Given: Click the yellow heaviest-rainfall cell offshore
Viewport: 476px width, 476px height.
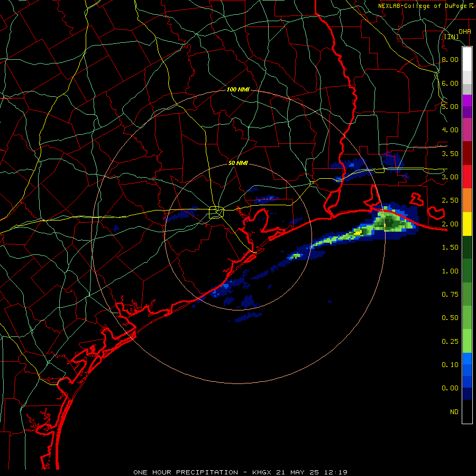Looking at the screenshot, I should [358, 232].
